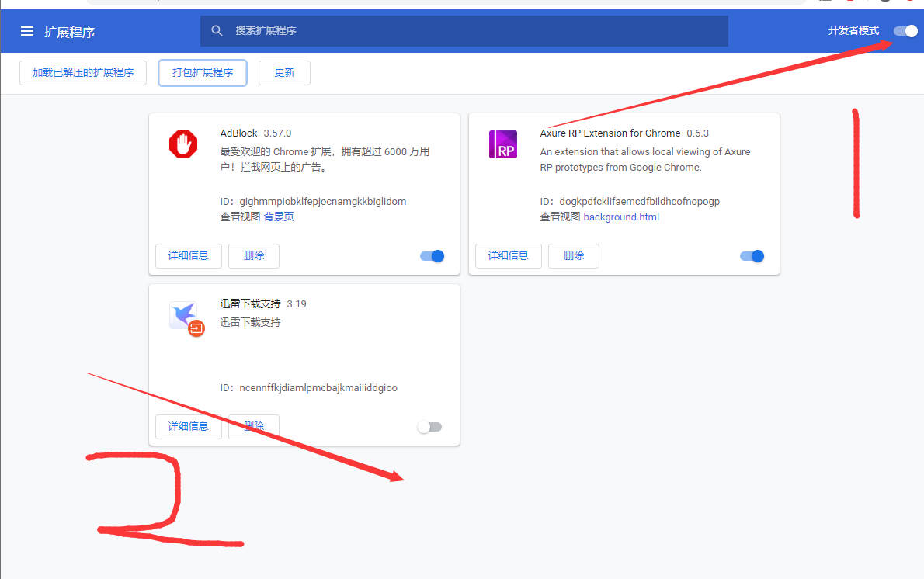Disable the AdBlock extension toggle
The width and height of the screenshot is (924, 579).
432,256
